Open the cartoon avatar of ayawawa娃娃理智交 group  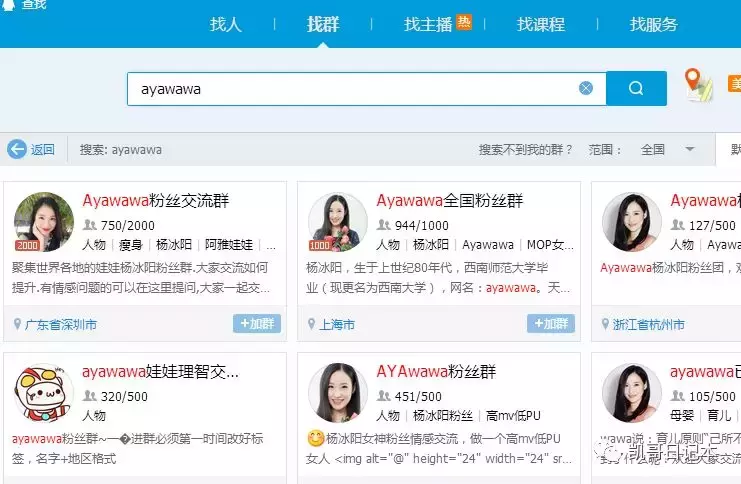click(44, 393)
